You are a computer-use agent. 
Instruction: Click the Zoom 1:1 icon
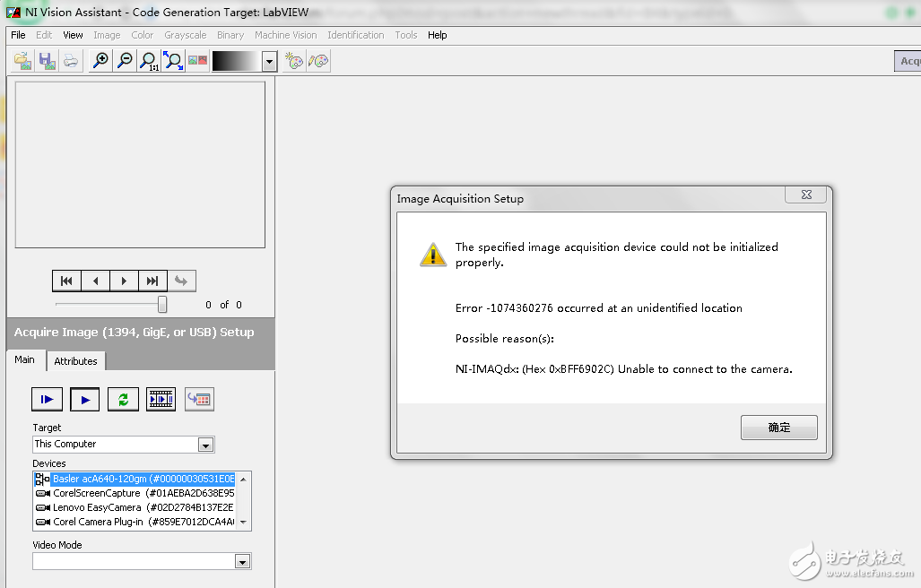[x=149, y=60]
